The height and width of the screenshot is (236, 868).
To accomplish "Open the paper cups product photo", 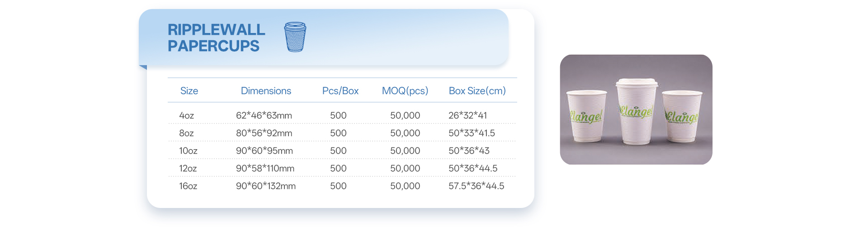I will [636, 109].
